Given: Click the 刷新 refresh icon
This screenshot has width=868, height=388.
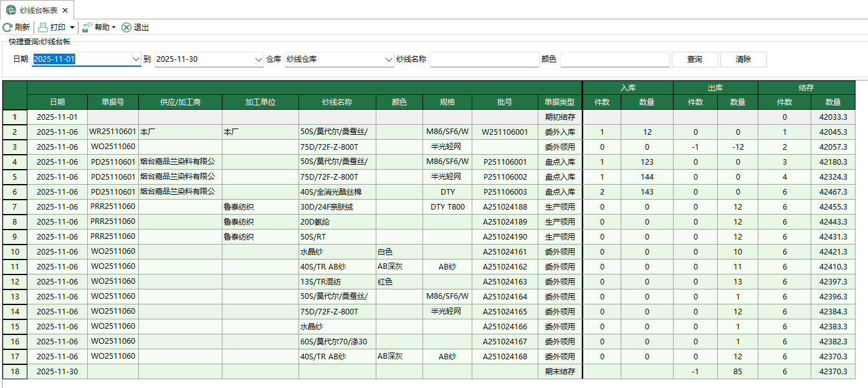Looking at the screenshot, I should (7, 27).
